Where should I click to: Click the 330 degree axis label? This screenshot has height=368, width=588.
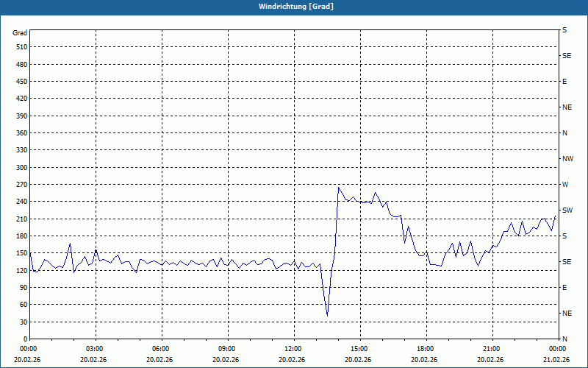tap(22, 150)
